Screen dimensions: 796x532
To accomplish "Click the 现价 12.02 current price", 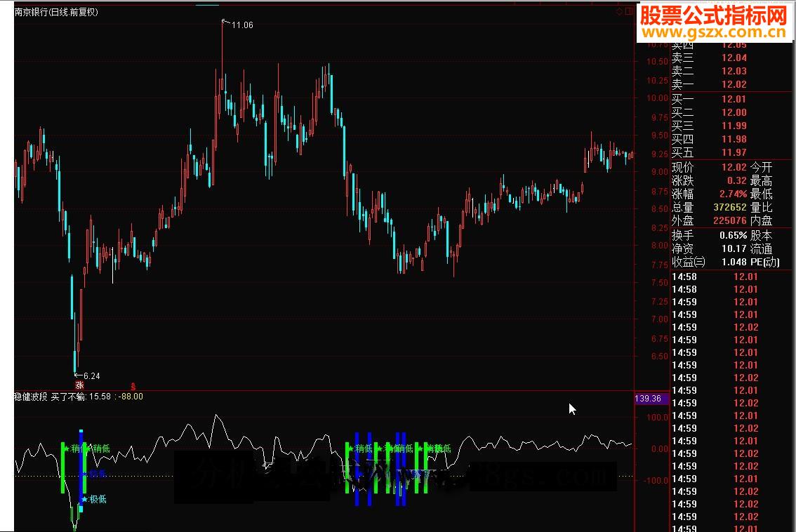I will [x=734, y=167].
